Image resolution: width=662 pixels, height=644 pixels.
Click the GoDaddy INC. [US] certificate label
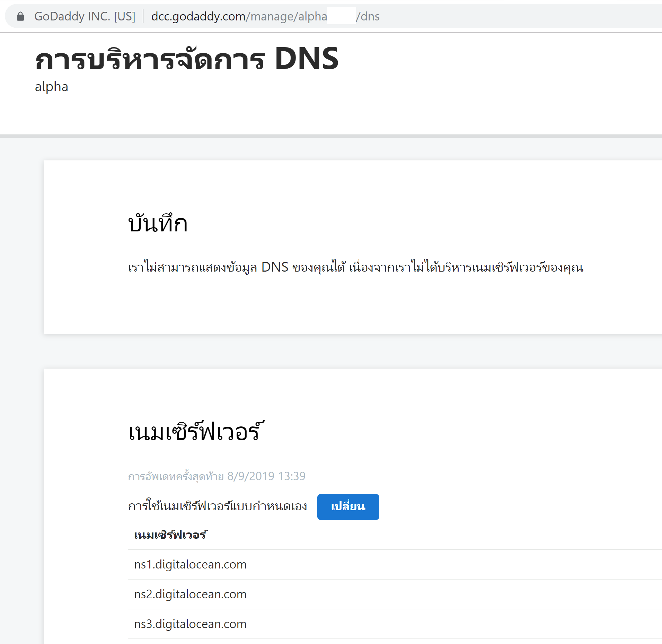click(85, 16)
